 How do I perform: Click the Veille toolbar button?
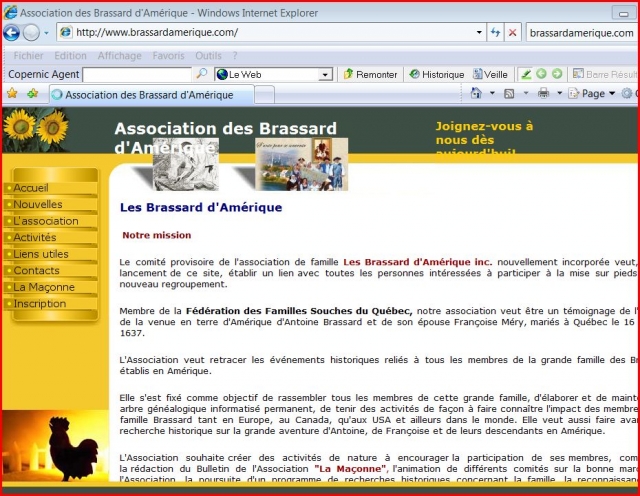(490, 74)
